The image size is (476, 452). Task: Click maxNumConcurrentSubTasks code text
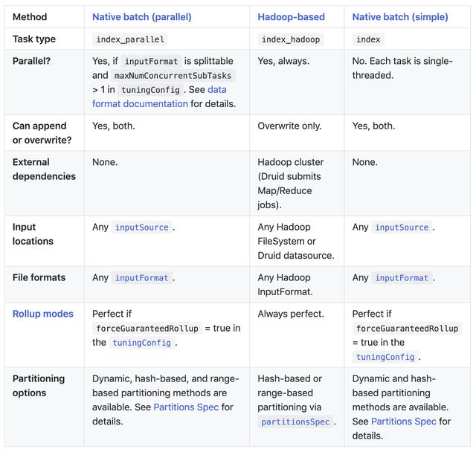173,75
